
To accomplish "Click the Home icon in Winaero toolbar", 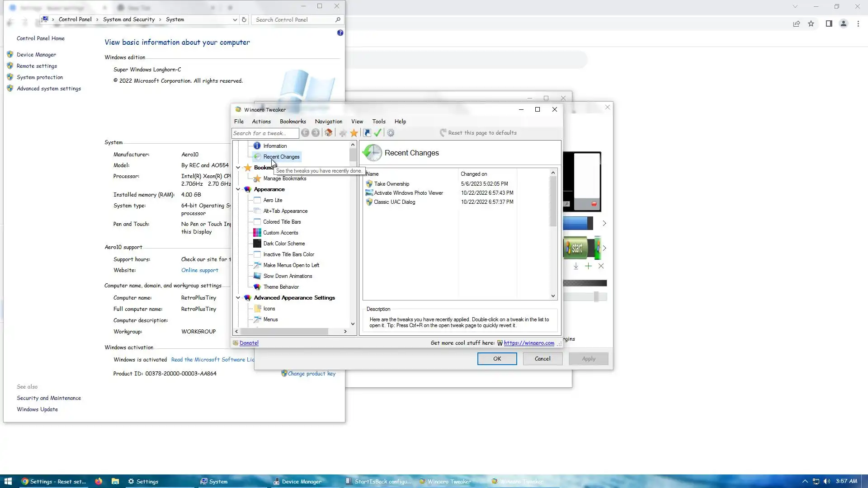I will pyautogui.click(x=329, y=133).
